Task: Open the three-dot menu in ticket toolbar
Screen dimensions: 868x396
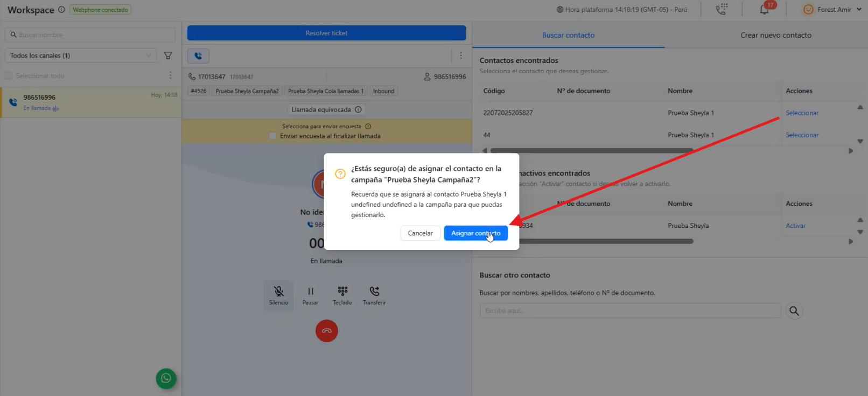Action: click(x=460, y=55)
